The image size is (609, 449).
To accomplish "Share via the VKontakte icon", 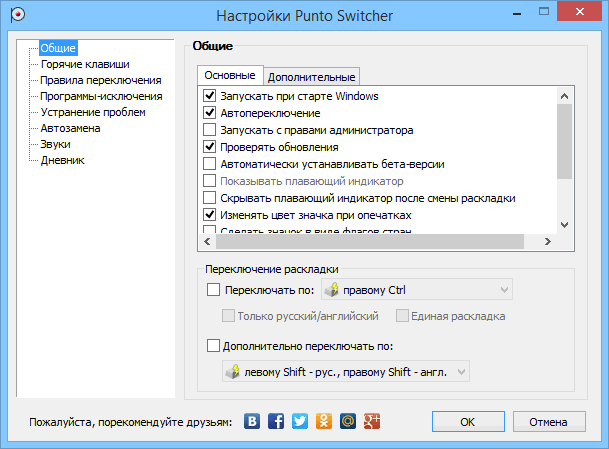I will (x=253, y=421).
